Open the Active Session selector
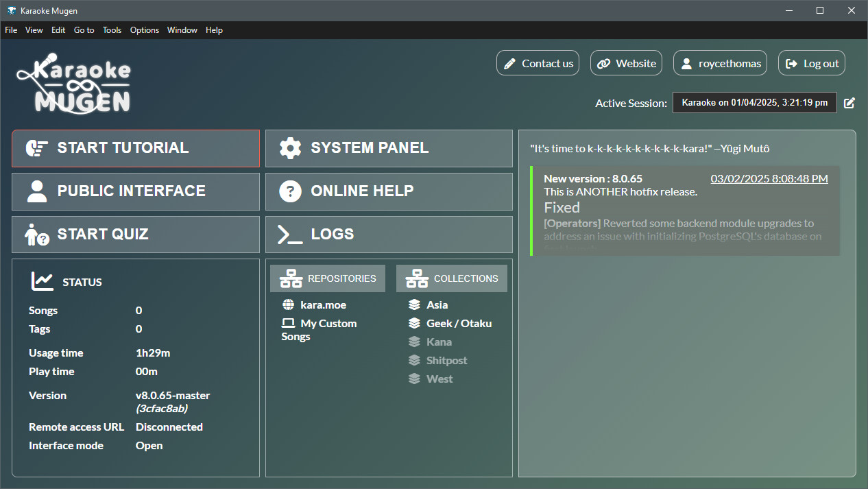 754,103
